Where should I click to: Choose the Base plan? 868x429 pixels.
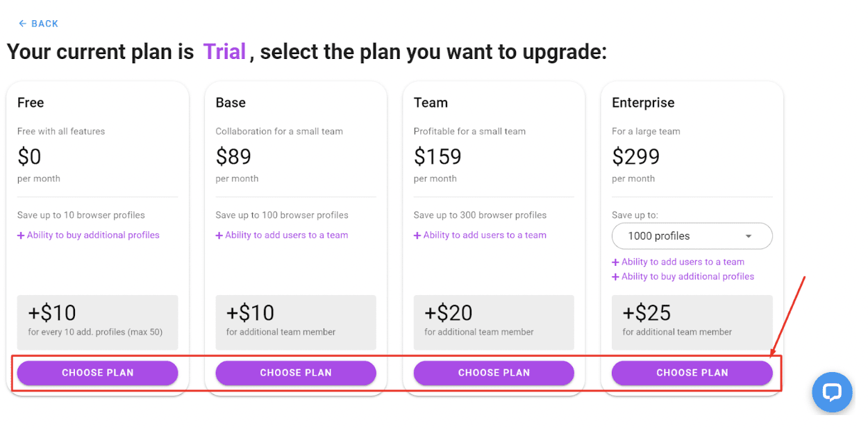click(x=296, y=373)
